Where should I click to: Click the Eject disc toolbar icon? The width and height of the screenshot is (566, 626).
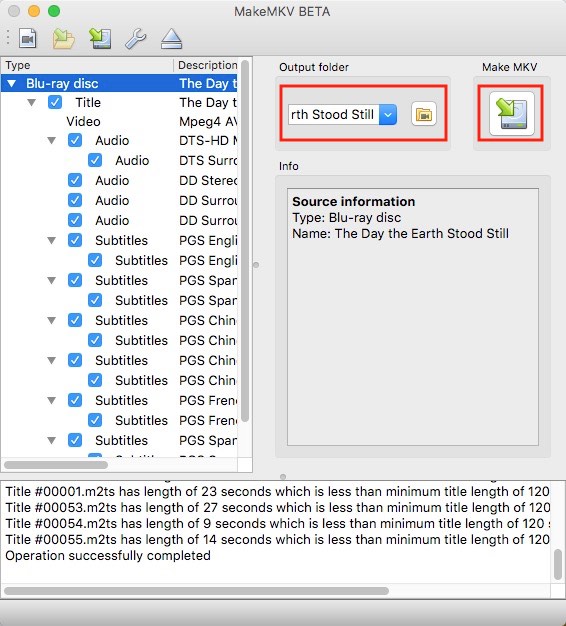pos(172,39)
